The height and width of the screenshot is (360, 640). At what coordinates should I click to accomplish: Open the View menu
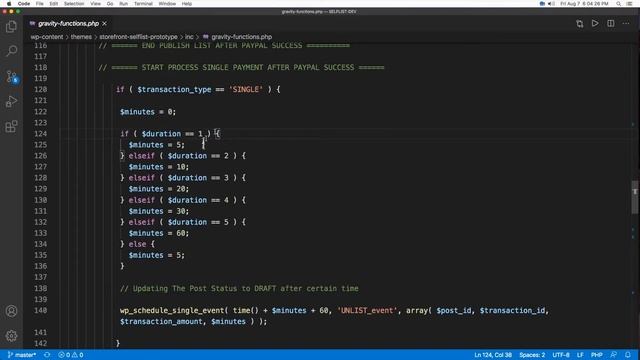coord(96,4)
